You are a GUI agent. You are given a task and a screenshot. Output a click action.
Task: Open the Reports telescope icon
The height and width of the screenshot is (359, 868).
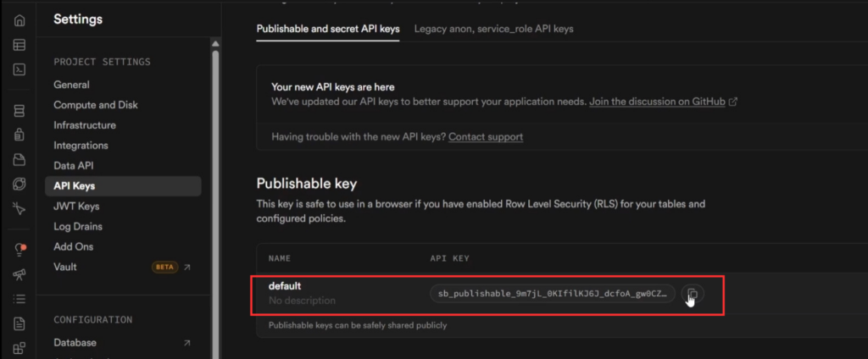tap(19, 274)
